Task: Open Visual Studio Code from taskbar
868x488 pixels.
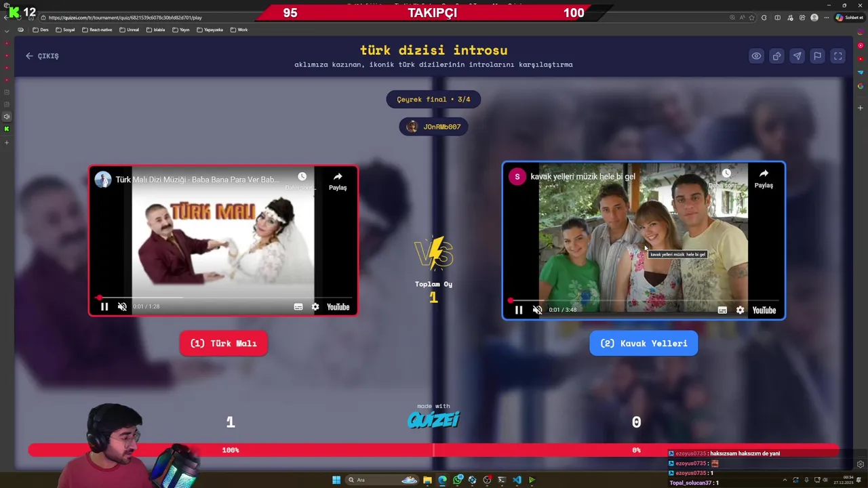Action: pyautogui.click(x=517, y=480)
